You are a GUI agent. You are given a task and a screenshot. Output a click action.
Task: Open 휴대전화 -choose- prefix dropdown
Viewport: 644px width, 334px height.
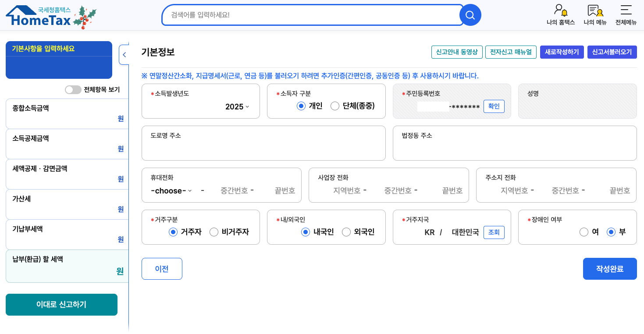(x=171, y=191)
